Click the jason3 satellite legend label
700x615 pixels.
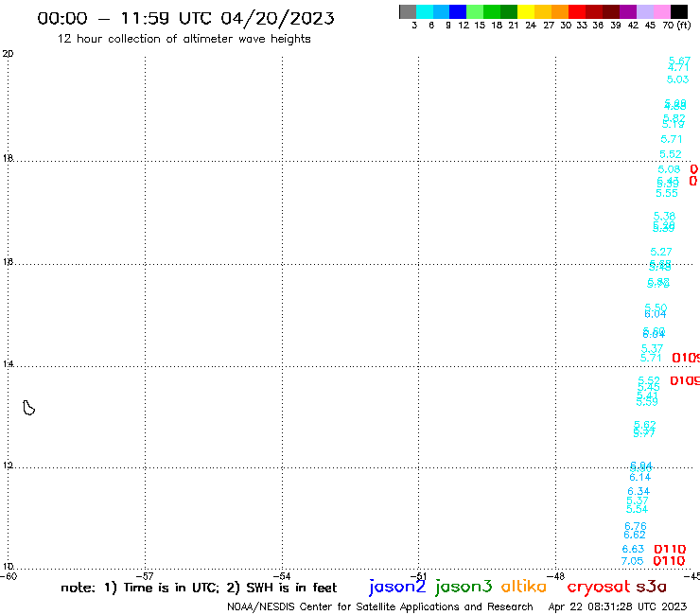coord(464,587)
